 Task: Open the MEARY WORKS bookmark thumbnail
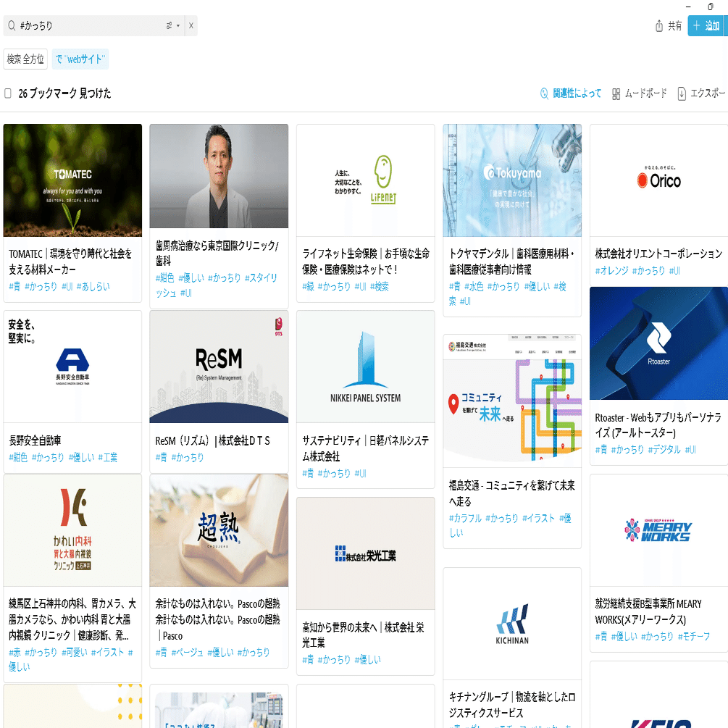pos(658,530)
